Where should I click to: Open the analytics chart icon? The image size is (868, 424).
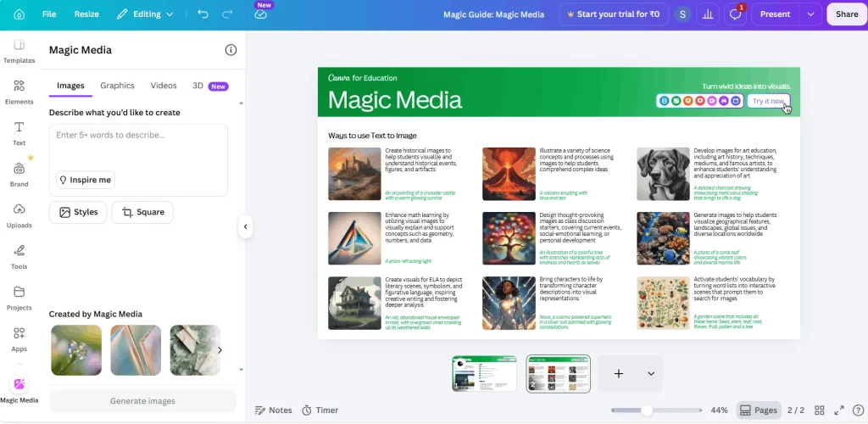pyautogui.click(x=708, y=14)
